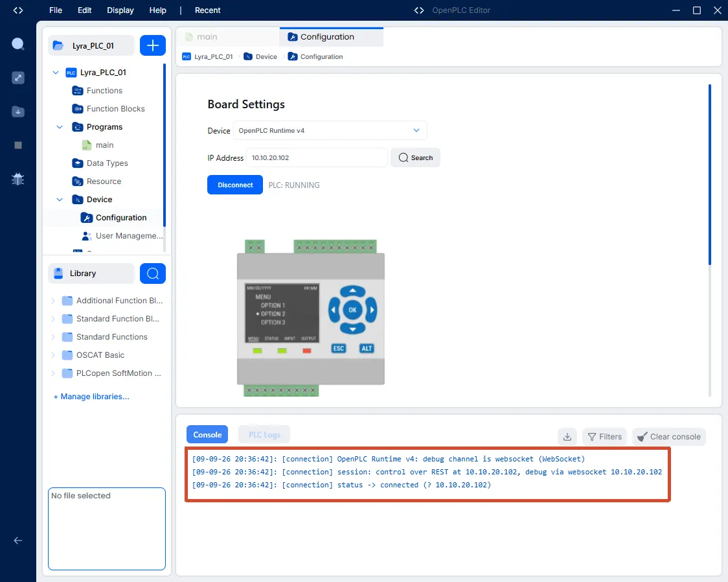Switch to the PLC Logs tab
The image size is (728, 582).
pos(264,435)
